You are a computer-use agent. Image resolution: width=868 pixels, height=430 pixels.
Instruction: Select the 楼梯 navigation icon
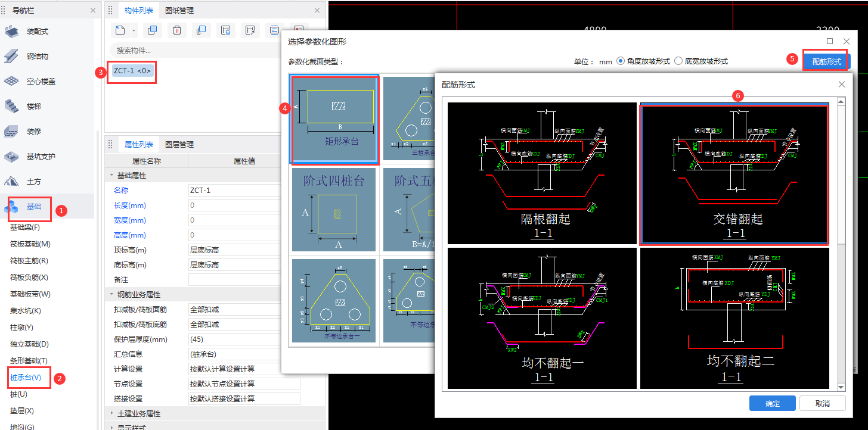coord(12,107)
